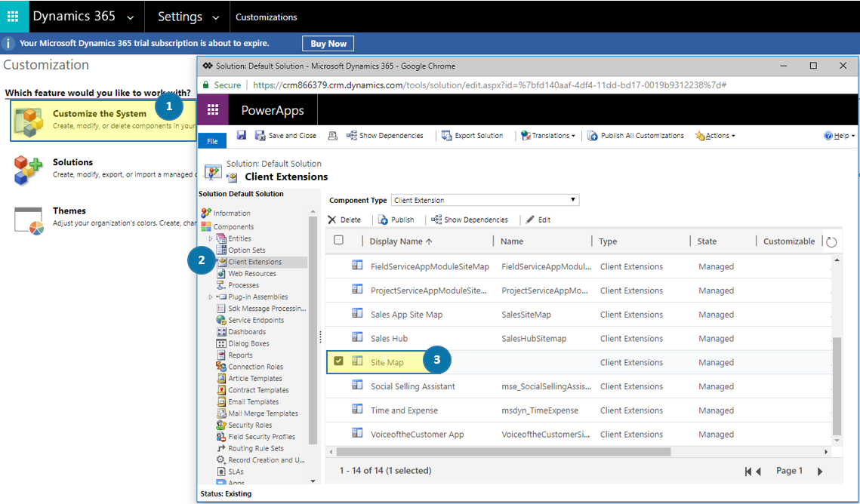The height and width of the screenshot is (504, 860).
Task: Expand the Entities tree node
Action: [211, 239]
